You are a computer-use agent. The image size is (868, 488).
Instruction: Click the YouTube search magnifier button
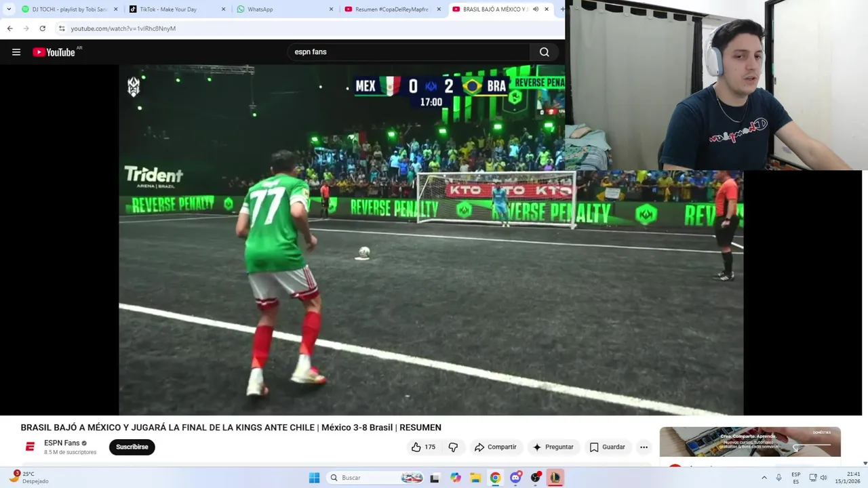coord(544,52)
